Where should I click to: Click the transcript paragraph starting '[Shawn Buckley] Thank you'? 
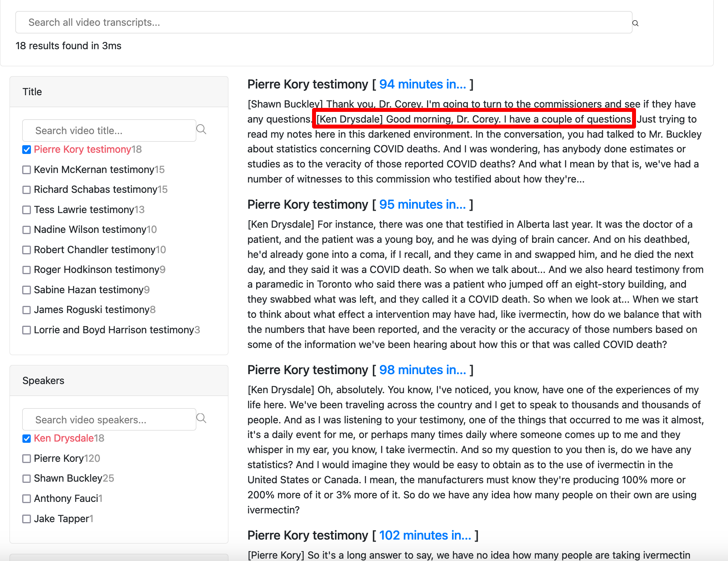474,141
